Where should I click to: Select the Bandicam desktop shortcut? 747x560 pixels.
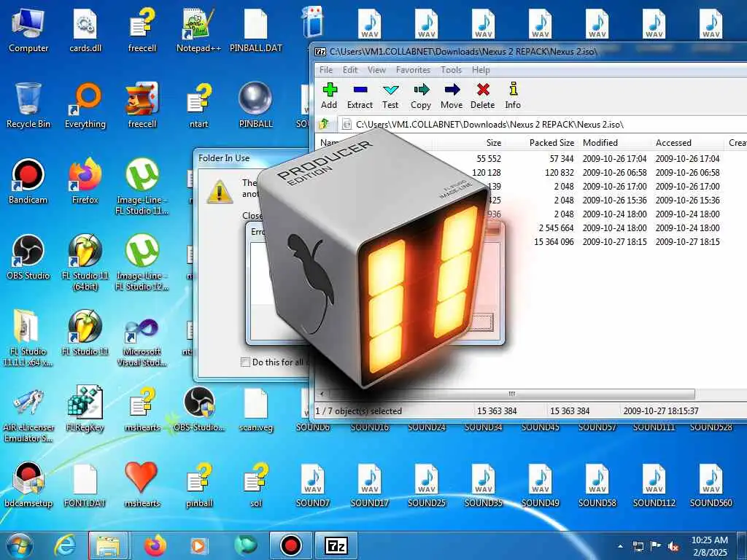coord(28,182)
